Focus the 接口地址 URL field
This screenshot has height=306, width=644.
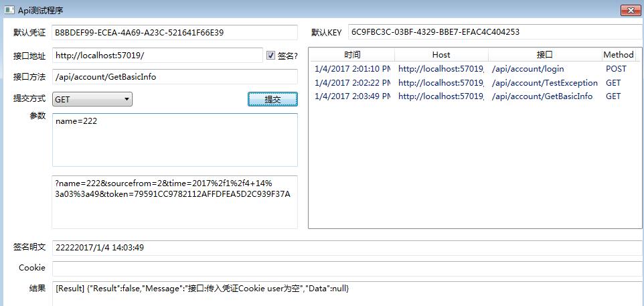(x=157, y=55)
